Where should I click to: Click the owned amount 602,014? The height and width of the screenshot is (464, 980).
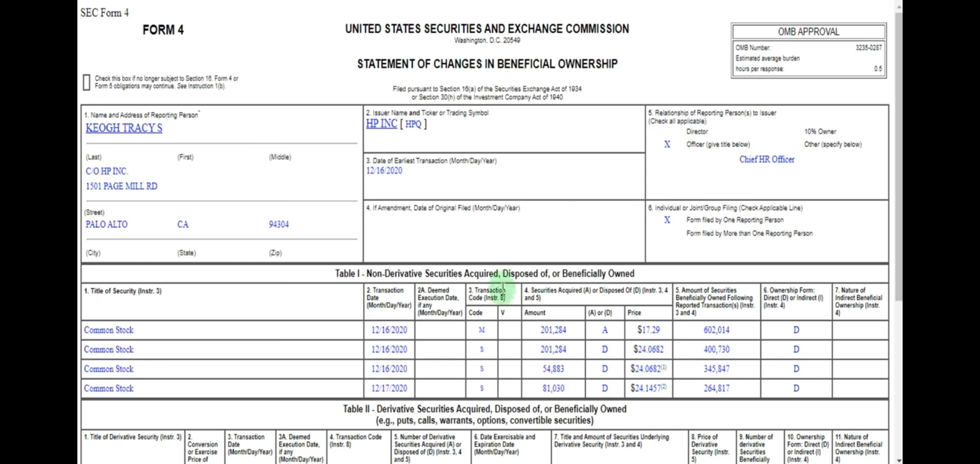pyautogui.click(x=717, y=330)
